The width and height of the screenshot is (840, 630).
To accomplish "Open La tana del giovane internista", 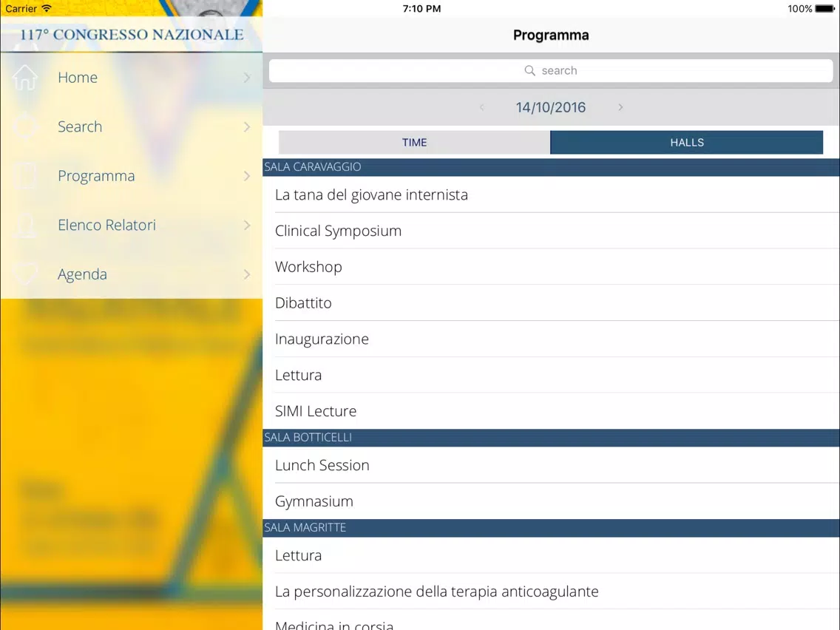I will (x=552, y=194).
